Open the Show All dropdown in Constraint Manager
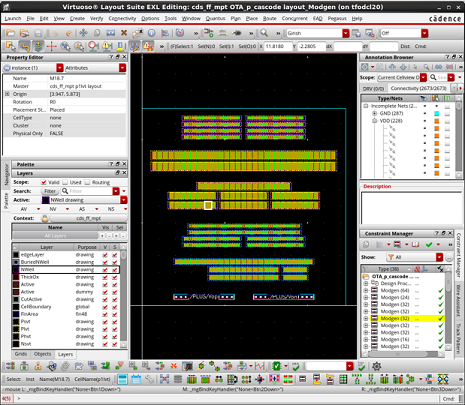Viewport: 465px width, 405px height. click(439, 257)
